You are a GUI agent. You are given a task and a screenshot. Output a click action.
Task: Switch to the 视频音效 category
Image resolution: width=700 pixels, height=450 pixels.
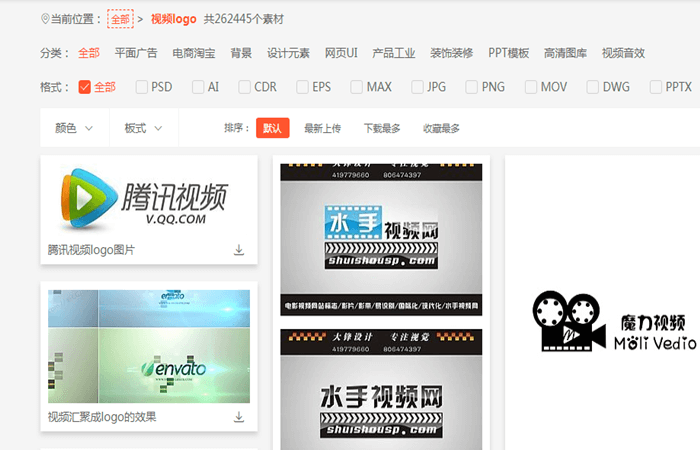[622, 53]
